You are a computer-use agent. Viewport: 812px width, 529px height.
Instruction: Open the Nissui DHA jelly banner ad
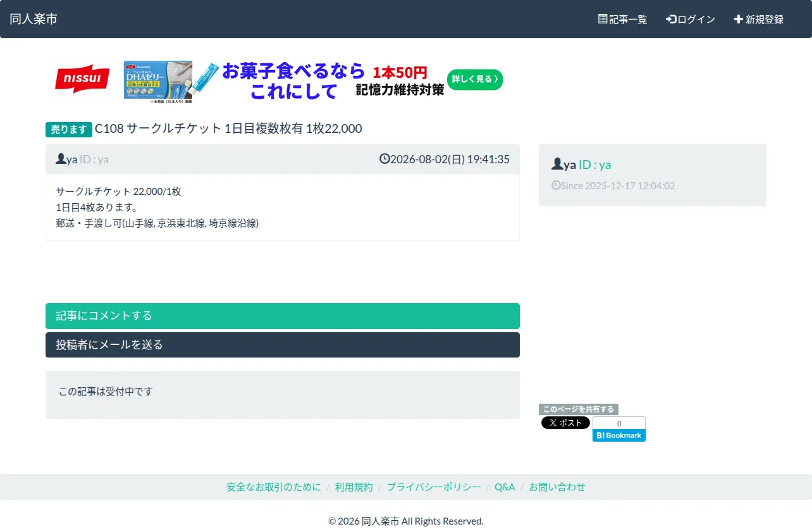277,81
